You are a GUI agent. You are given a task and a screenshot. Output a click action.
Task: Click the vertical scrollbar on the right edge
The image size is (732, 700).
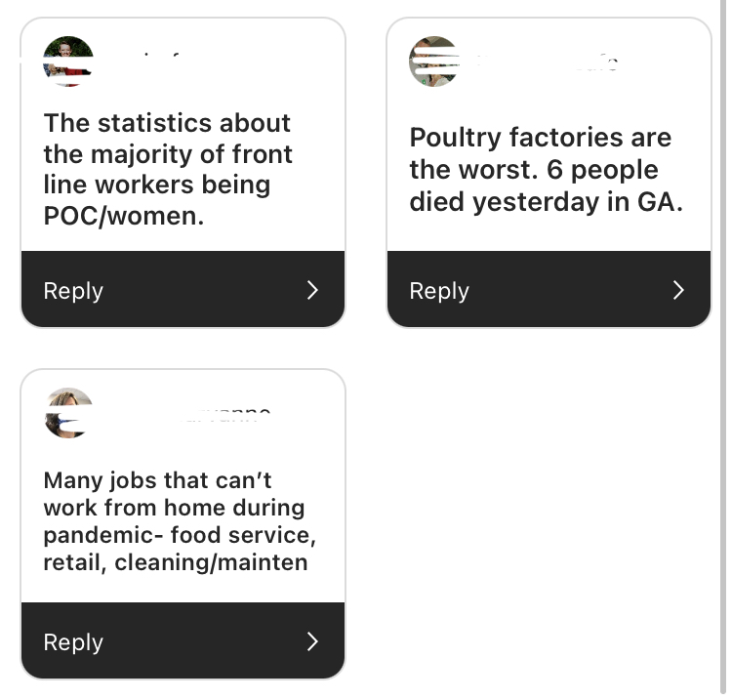(723, 347)
